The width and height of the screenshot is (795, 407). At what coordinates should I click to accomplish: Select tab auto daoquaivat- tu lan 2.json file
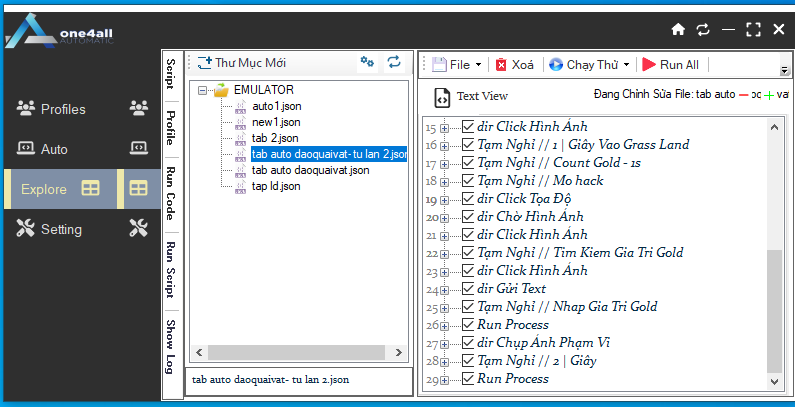click(329, 154)
